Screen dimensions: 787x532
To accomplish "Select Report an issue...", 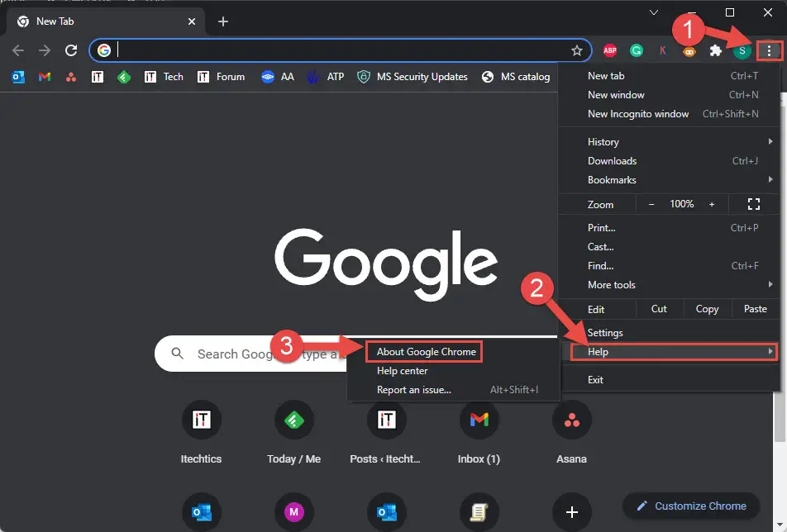I will 453,390.
